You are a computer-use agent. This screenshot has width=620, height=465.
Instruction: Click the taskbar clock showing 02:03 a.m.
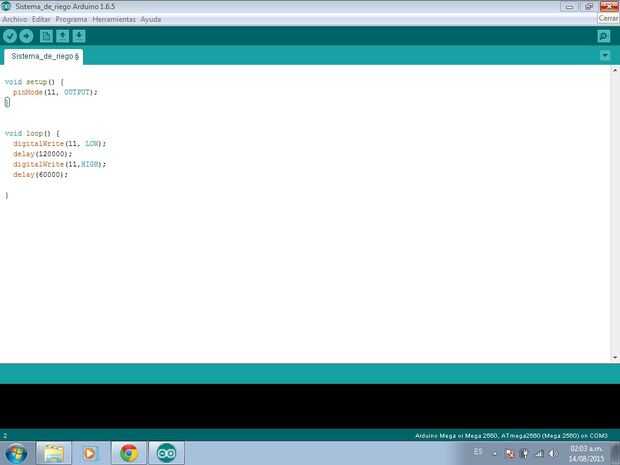tap(586, 454)
